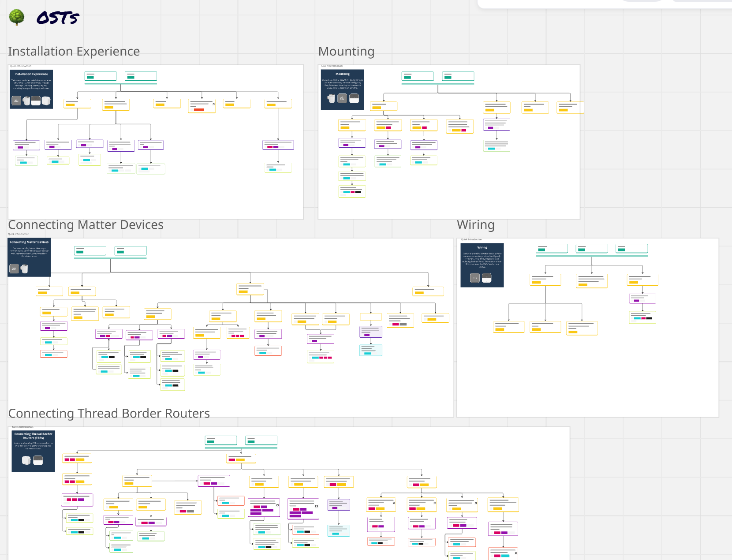Viewport: 732px width, 560px height.
Task: Select the red-tagged card in Installation Experience frame
Action: point(202,106)
